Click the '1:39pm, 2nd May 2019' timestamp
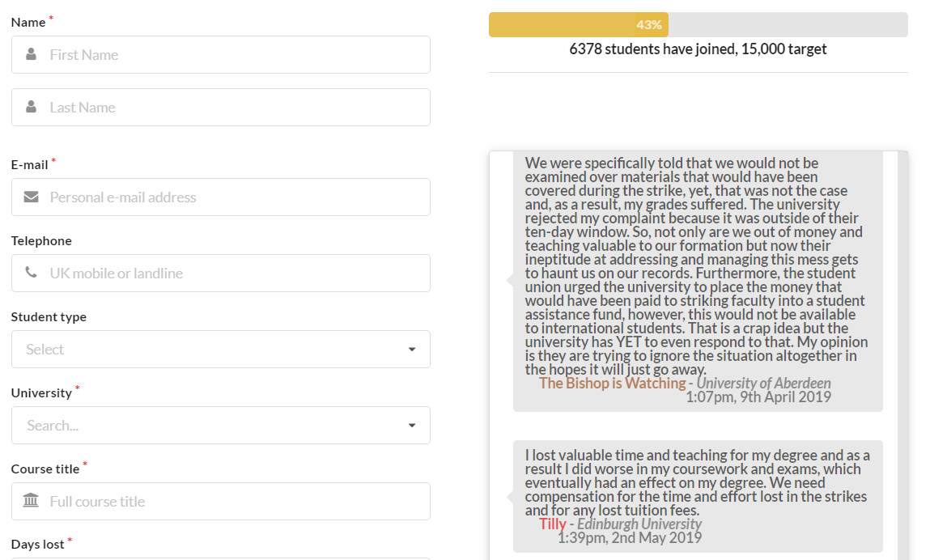Screen dimensions: 930x560 [629, 537]
